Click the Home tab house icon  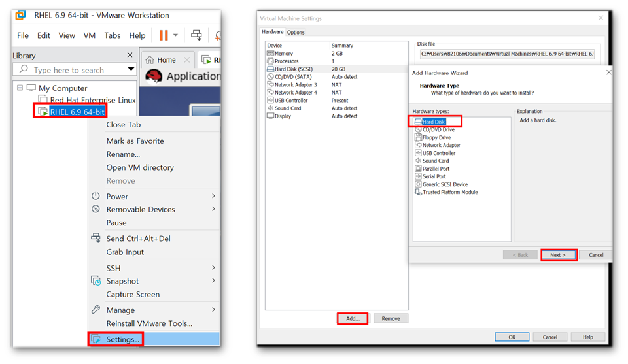pos(150,59)
